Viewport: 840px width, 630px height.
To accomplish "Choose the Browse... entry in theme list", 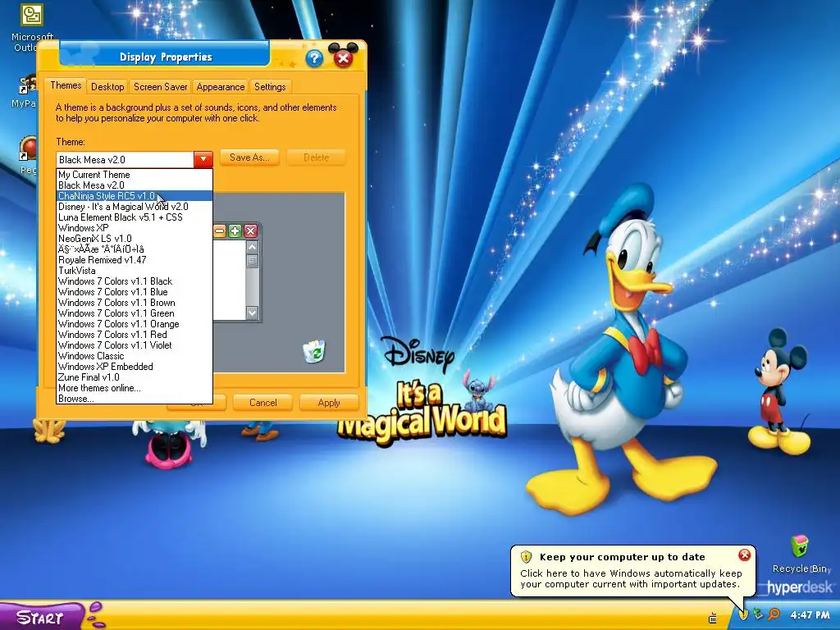I will pyautogui.click(x=135, y=399).
